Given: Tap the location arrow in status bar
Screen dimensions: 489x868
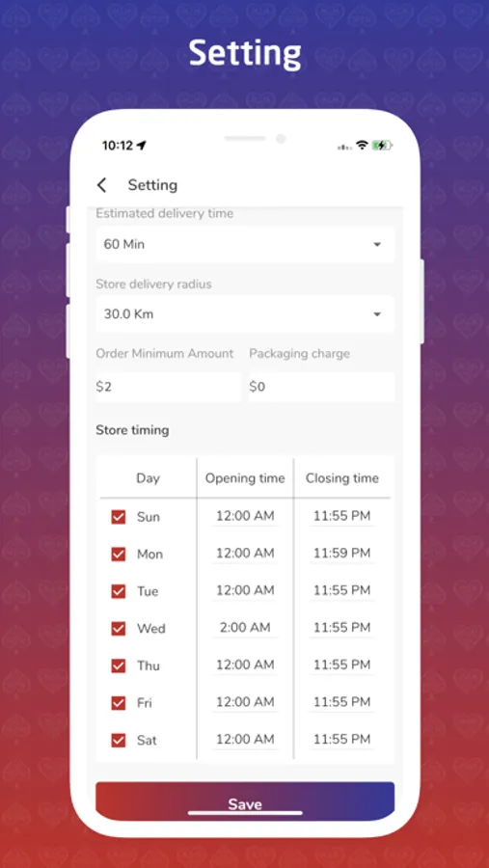Looking at the screenshot, I should click(x=142, y=146).
